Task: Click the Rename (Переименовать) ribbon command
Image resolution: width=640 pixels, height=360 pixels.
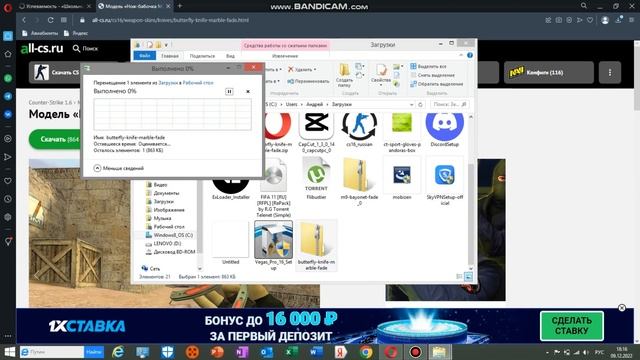Action: [x=308, y=81]
